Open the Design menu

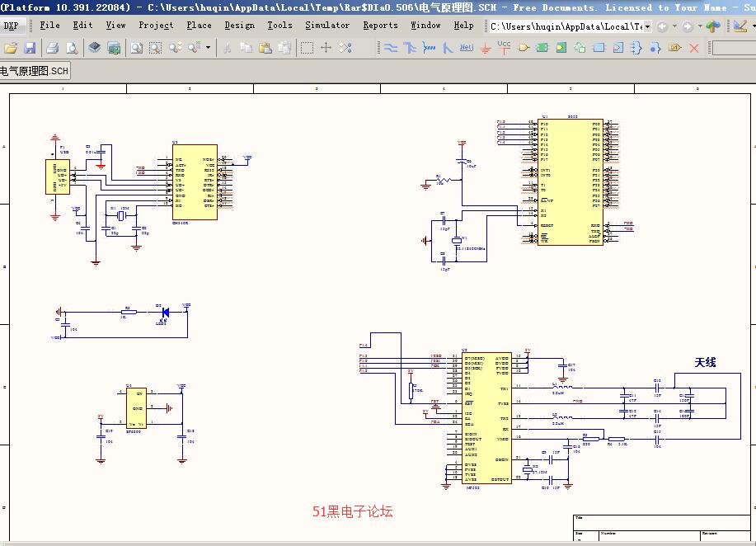pyautogui.click(x=239, y=26)
